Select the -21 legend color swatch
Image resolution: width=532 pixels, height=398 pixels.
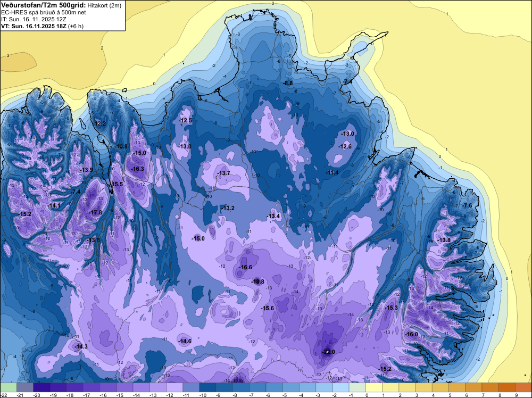(x=25, y=387)
